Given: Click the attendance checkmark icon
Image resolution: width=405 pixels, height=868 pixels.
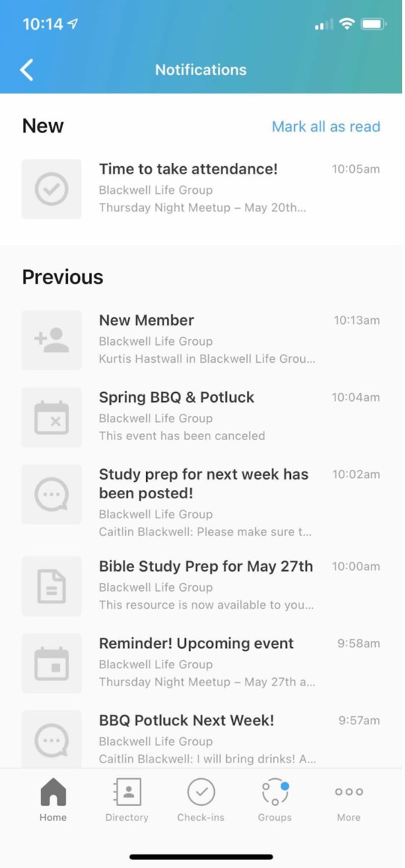Looking at the screenshot, I should coord(52,189).
